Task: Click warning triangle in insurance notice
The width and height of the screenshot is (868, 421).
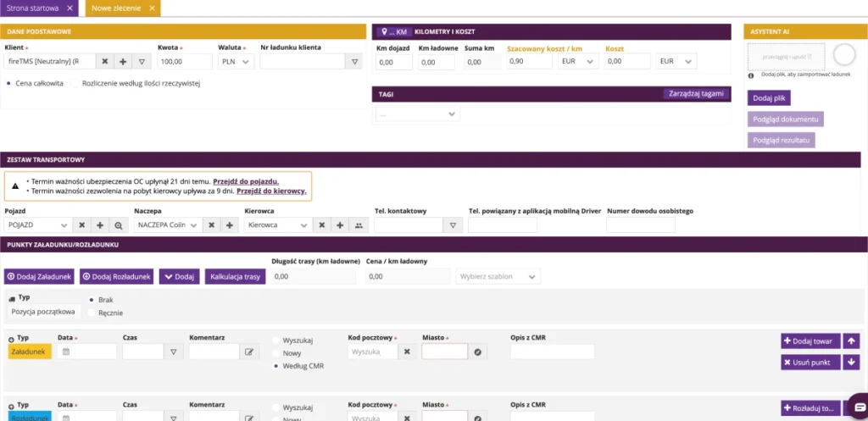Action: [15, 186]
